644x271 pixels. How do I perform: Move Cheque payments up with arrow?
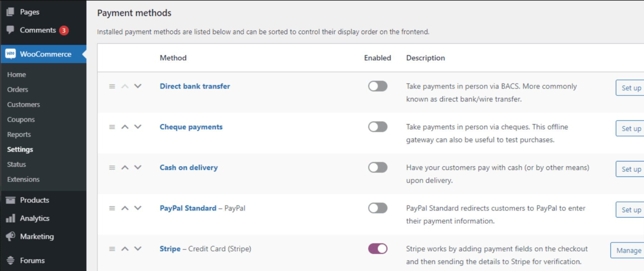click(125, 126)
